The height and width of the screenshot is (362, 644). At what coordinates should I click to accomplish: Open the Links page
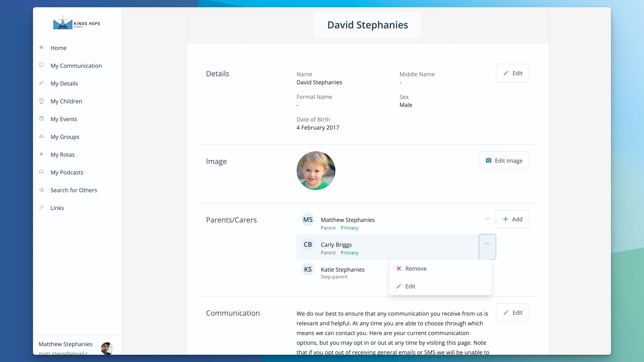coord(57,208)
